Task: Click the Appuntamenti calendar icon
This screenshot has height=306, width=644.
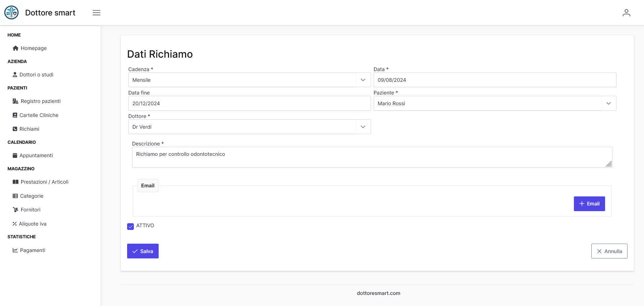Action: [15, 156]
